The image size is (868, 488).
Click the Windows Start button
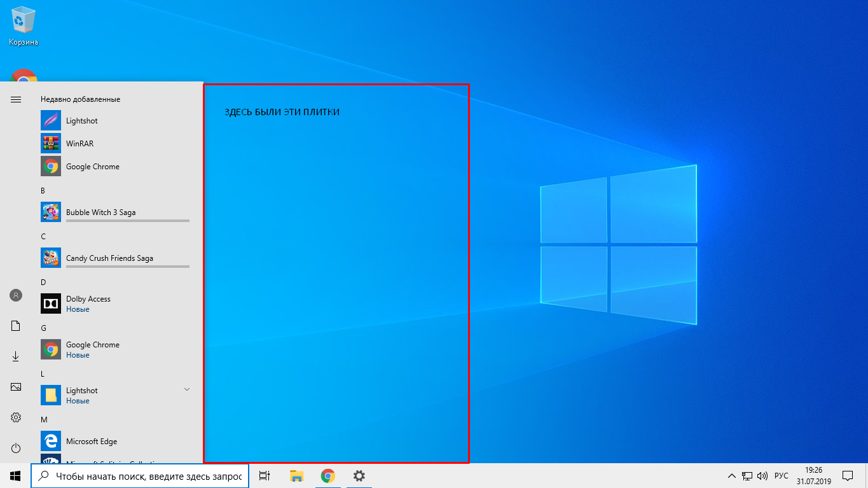(15, 476)
